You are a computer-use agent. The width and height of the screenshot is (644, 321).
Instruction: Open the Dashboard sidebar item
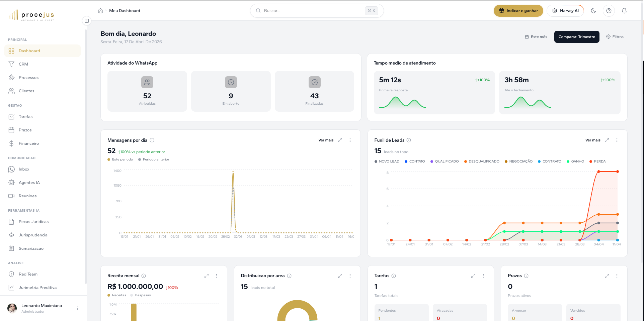point(43,51)
